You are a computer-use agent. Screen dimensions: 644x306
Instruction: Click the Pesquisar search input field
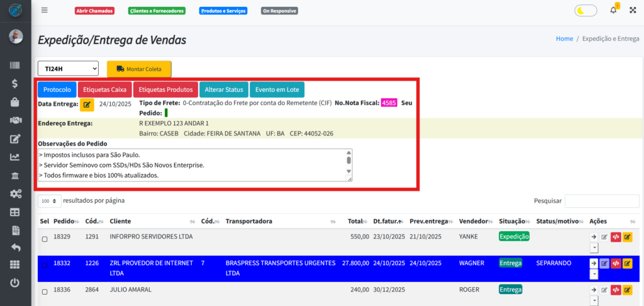click(x=601, y=201)
